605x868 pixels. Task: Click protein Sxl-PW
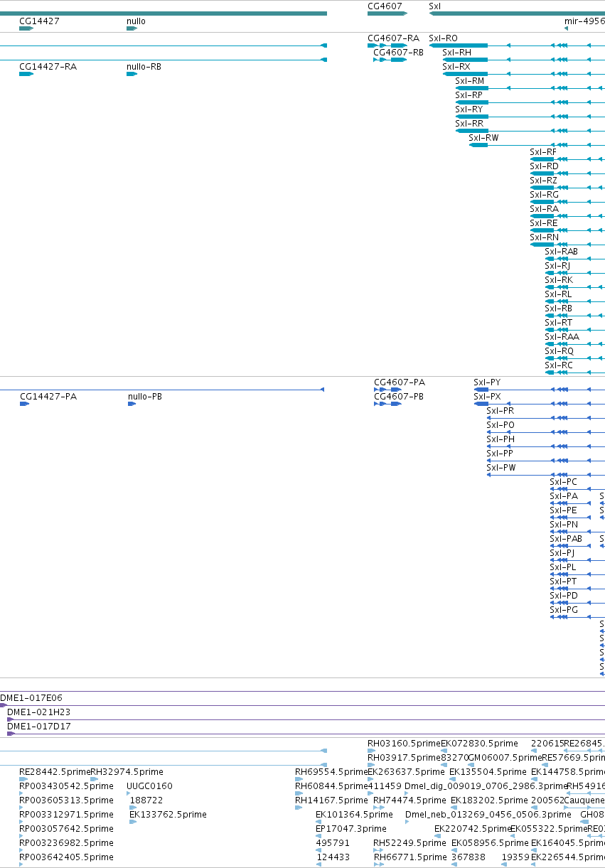click(x=501, y=467)
